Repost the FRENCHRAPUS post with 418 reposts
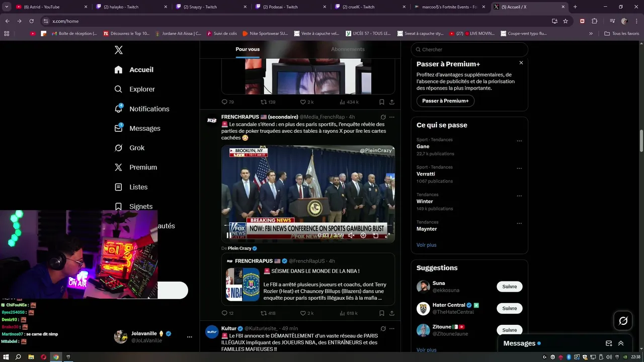The image size is (644, 362). (x=268, y=313)
